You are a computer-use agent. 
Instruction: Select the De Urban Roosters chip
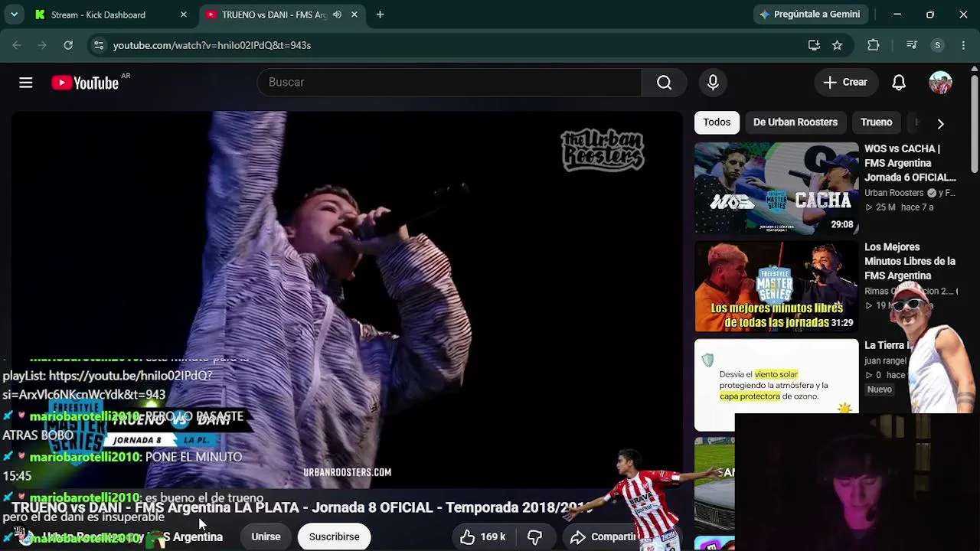(795, 122)
